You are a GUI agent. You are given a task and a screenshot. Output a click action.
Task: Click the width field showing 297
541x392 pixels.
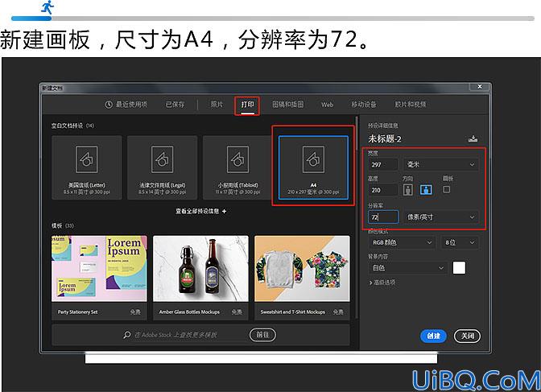point(383,164)
